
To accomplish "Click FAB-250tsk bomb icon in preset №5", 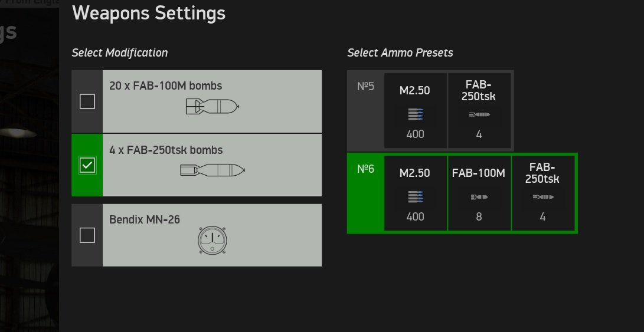I will coord(479,114).
